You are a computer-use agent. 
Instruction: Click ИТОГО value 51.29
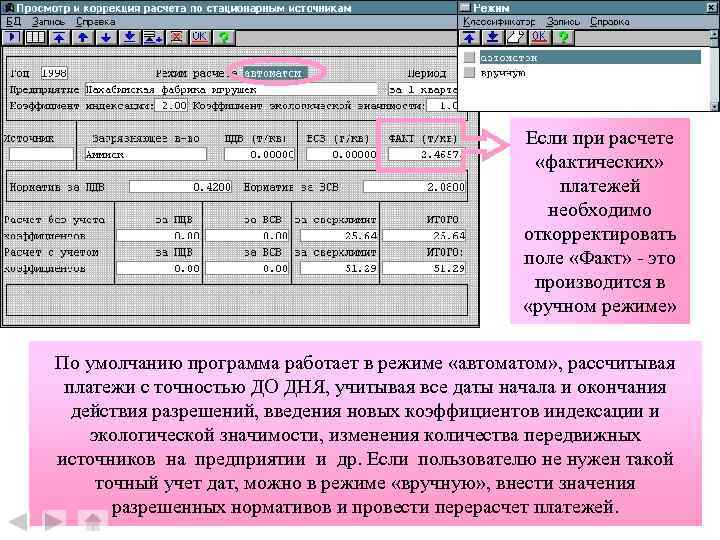pos(424,268)
